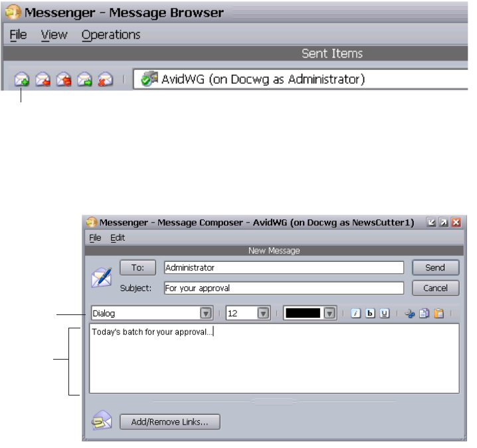Click the scissors Cut icon
Screen dimensions: 477x448
(410, 314)
